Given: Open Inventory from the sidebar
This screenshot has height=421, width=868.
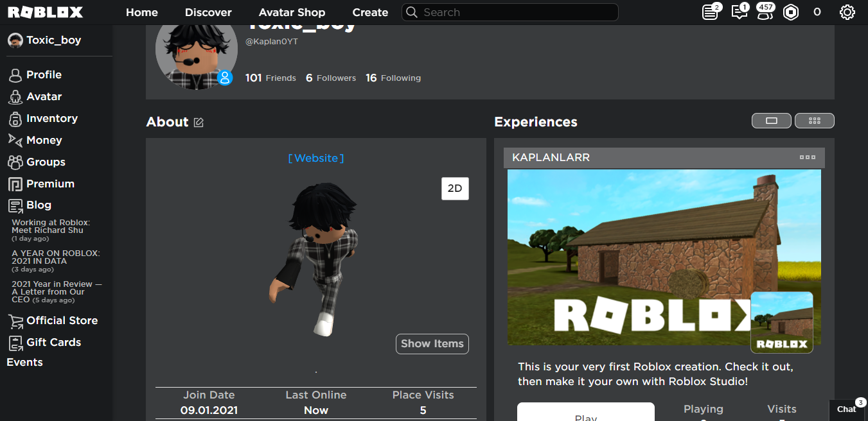Looking at the screenshot, I should pyautogui.click(x=52, y=119).
